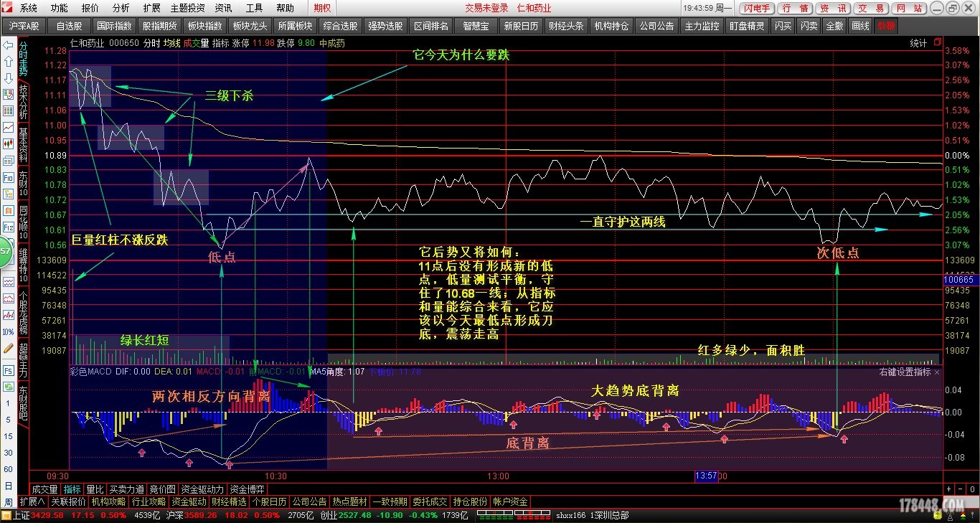Open 公司公告 in the top toolbar

(656, 25)
